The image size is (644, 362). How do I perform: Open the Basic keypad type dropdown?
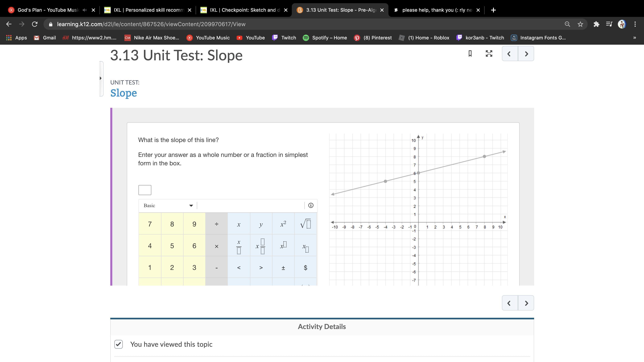[x=168, y=205]
